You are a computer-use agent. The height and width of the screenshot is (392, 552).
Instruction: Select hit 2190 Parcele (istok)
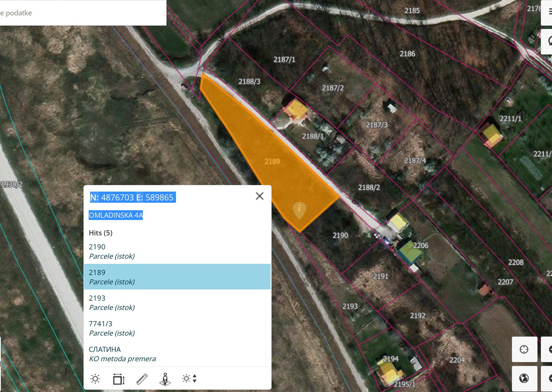click(x=177, y=251)
